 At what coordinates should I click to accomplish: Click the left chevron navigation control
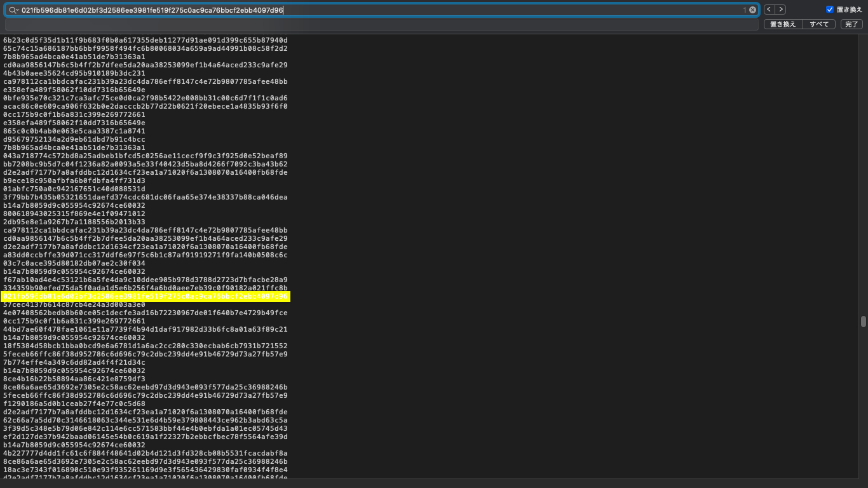click(768, 10)
